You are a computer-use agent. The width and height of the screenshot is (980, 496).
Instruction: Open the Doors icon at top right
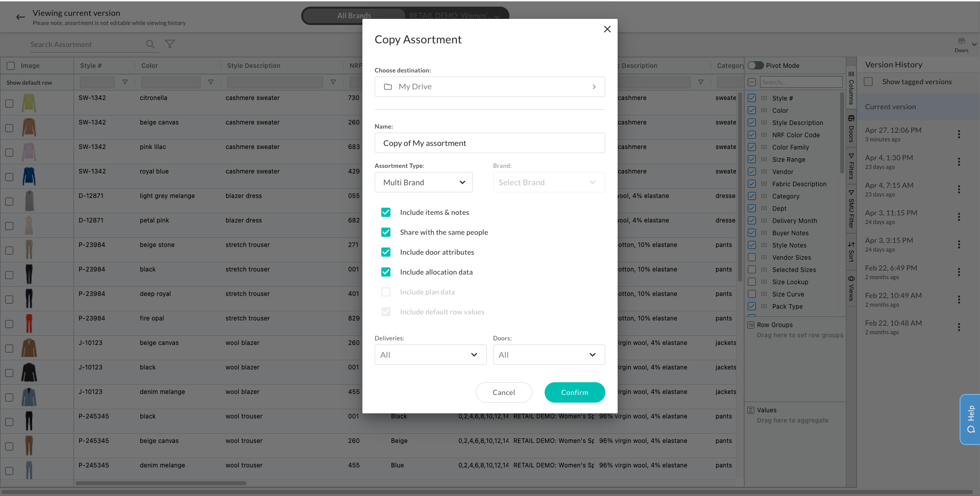click(961, 43)
